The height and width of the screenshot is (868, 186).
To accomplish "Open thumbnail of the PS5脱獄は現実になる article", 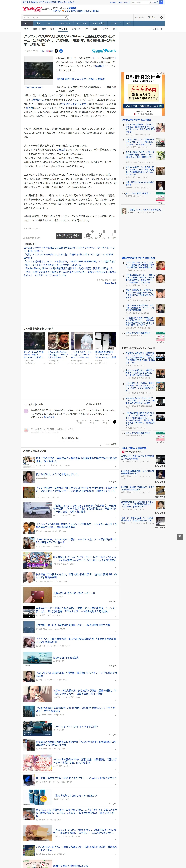I will [106, 341].
